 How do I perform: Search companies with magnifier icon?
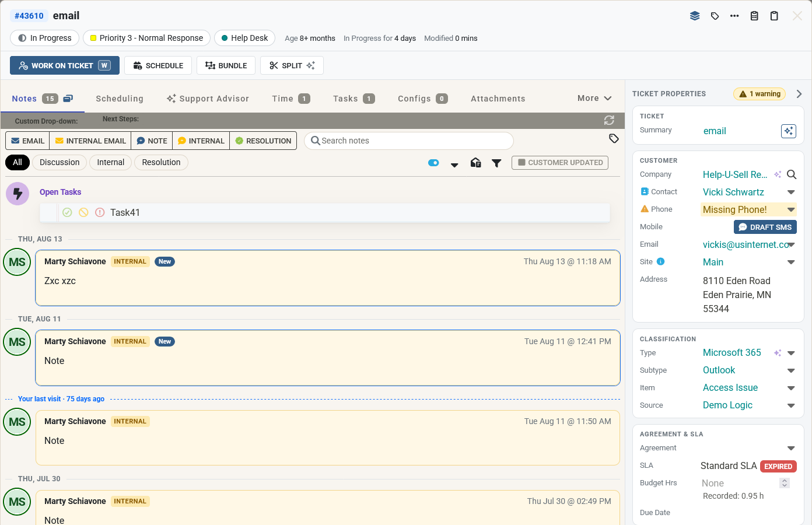point(792,174)
